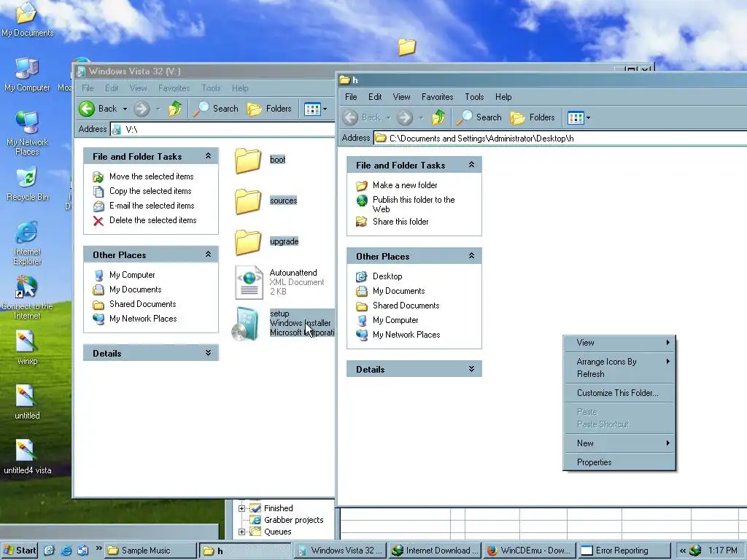The image size is (747, 560).
Task: Click Copy the selected items
Action: (x=150, y=191)
